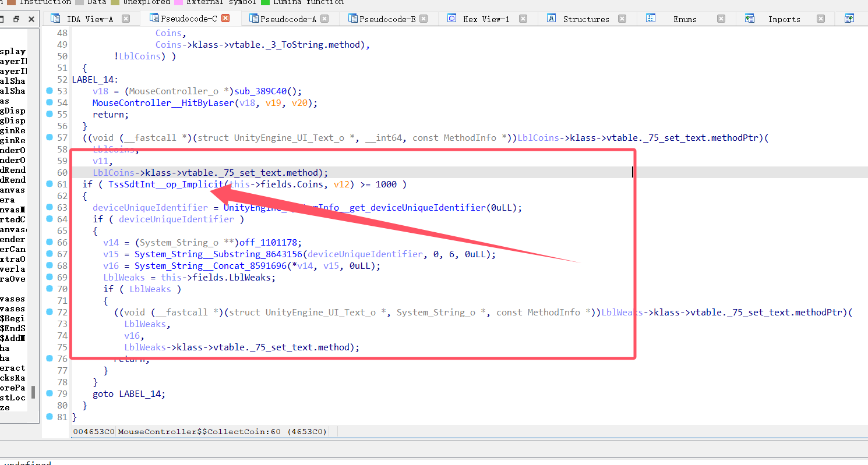Close the left functions panel
The image size is (868, 465).
tap(31, 19)
